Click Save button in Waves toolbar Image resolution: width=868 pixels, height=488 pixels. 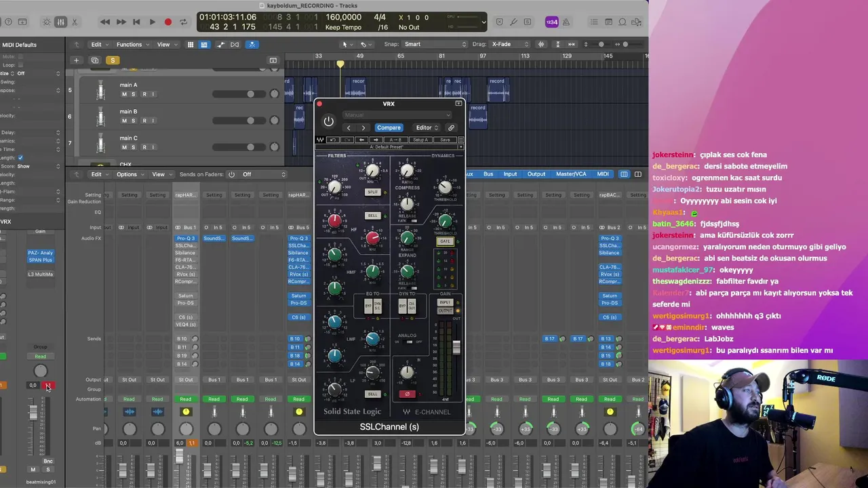(445, 140)
